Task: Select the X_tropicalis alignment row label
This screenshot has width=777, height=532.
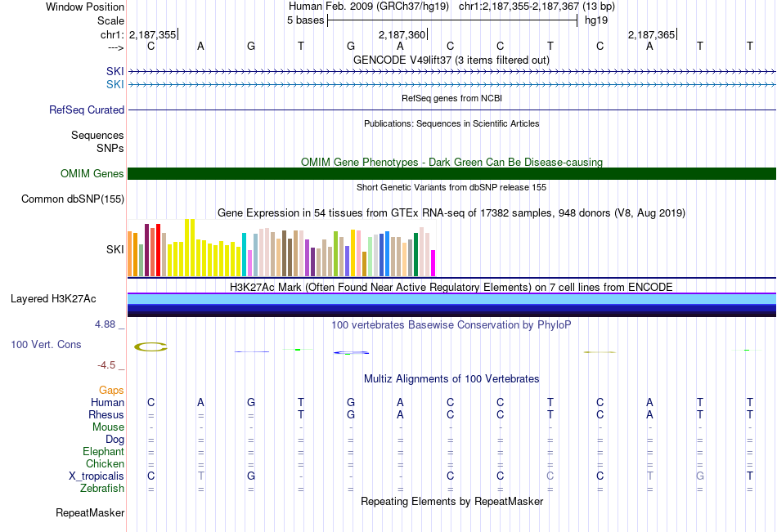Action: (97, 476)
